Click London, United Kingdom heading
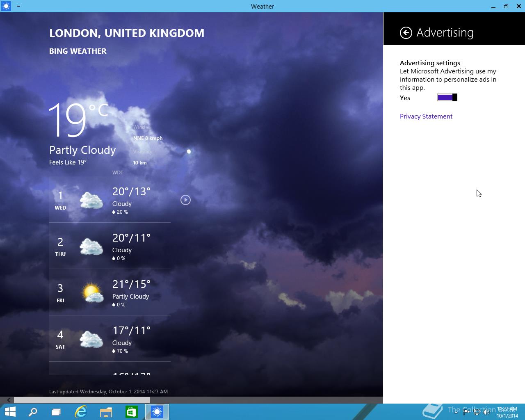This screenshot has height=420, width=525. tap(127, 33)
